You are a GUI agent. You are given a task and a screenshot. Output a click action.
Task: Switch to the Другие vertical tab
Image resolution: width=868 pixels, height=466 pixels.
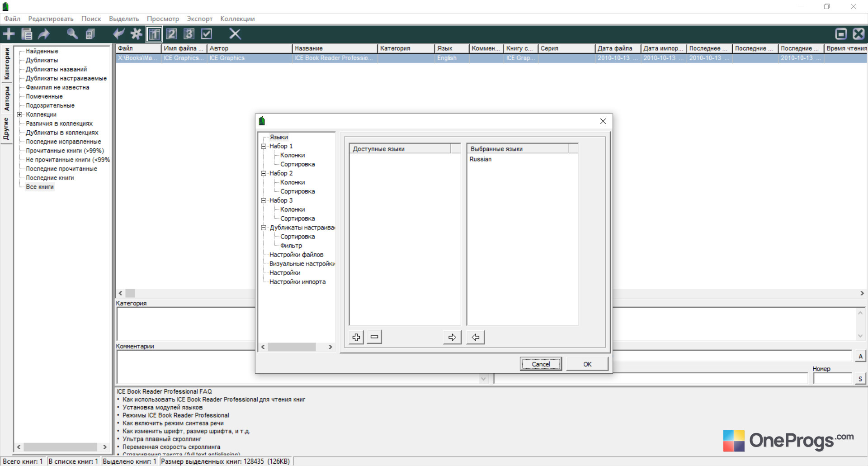[x=7, y=128]
